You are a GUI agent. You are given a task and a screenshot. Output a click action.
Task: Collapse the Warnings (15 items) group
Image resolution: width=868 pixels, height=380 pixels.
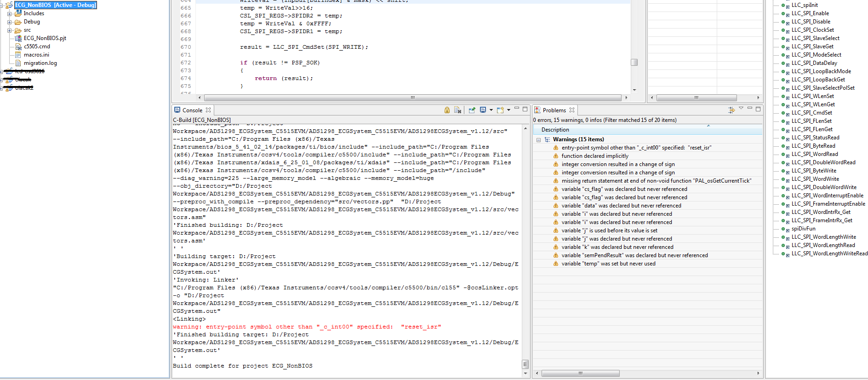coord(538,139)
